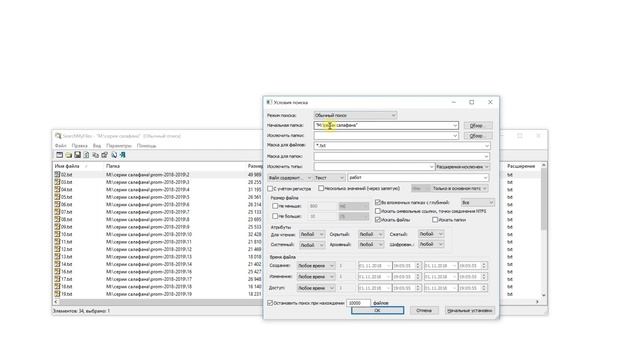Click the file icon of 16.txt
640x360 pixels.
click(x=58, y=271)
